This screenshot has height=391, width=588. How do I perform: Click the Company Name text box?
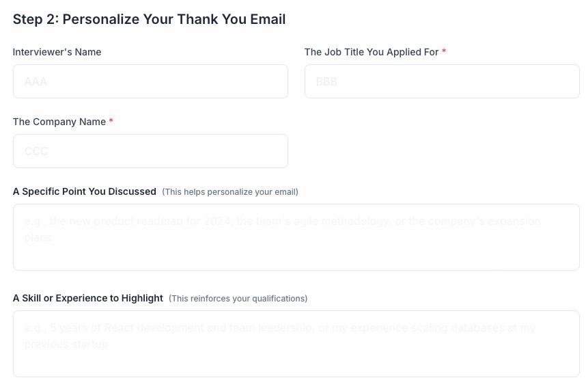(150, 151)
